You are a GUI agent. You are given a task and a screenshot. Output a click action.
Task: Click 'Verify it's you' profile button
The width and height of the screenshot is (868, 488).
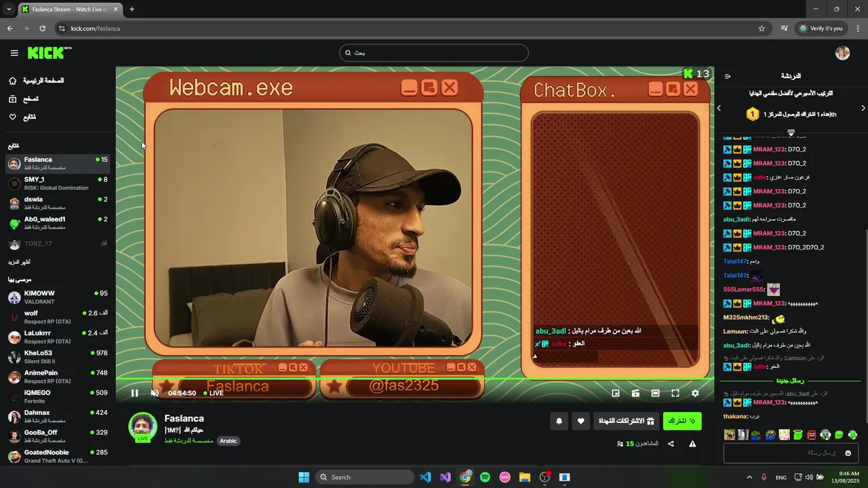821,28
